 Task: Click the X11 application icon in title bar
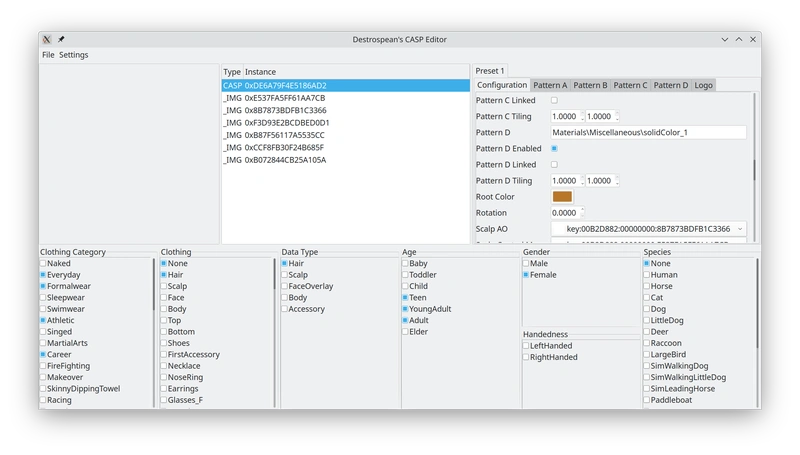pos(47,39)
